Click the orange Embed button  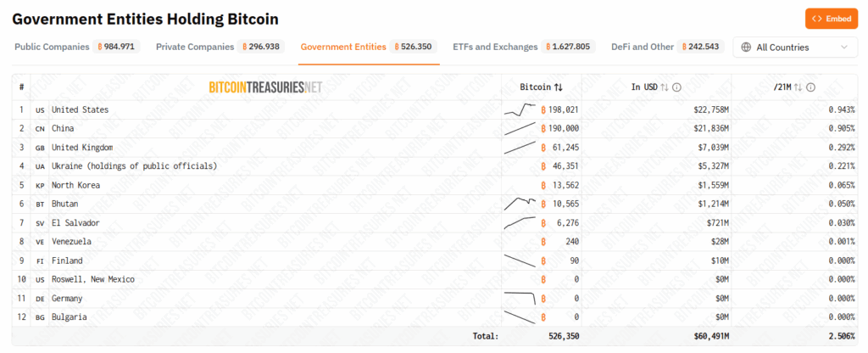point(831,19)
